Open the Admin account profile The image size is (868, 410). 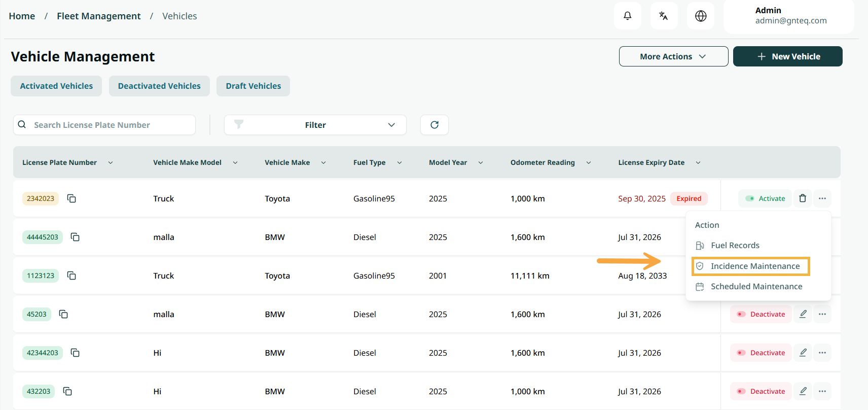(x=789, y=16)
